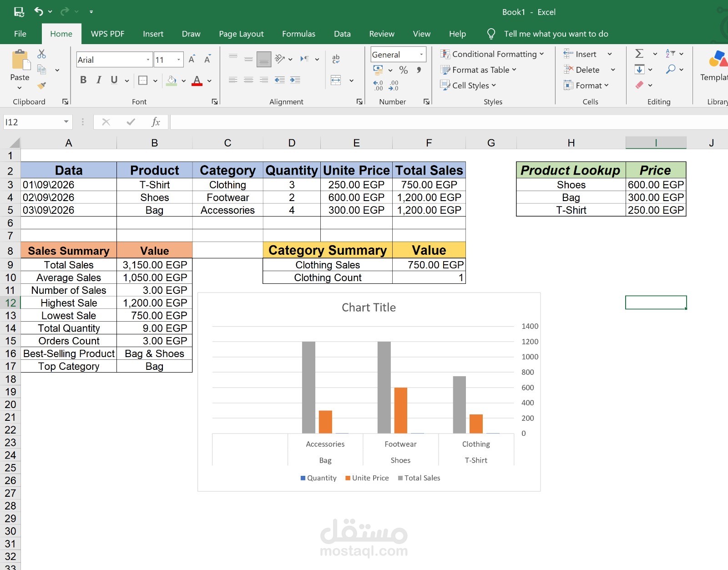Image resolution: width=728 pixels, height=570 pixels.
Task: Click the Merge & Center icon
Action: 336,80
